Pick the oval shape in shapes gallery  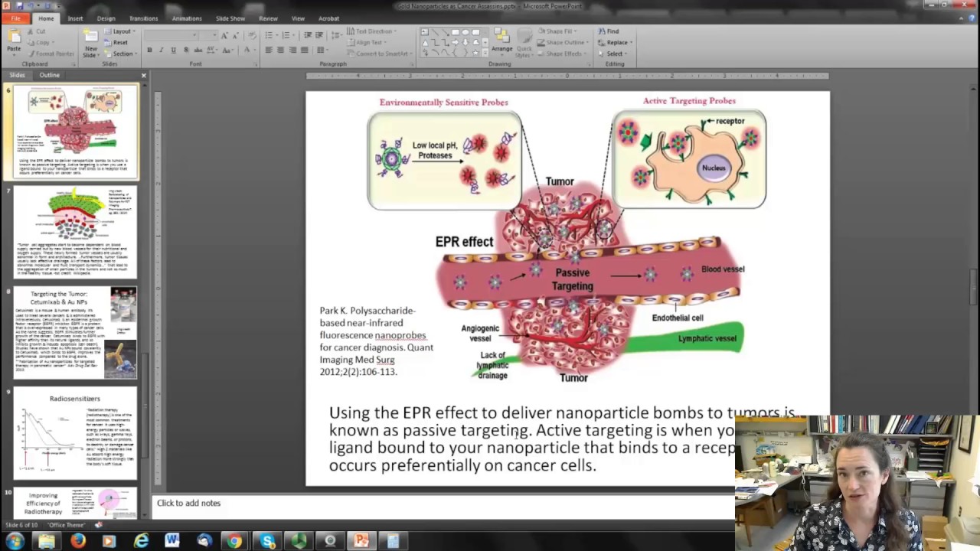coord(465,31)
